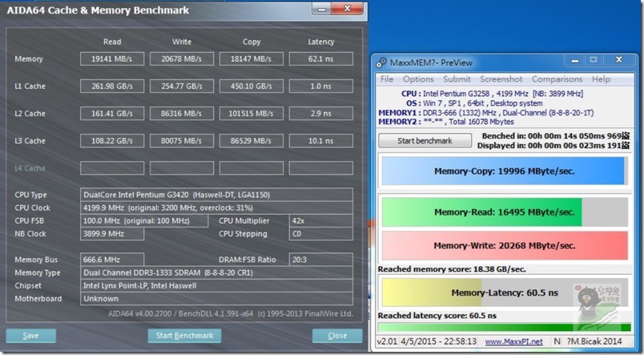This screenshot has width=644, height=355.
Task: Select L2 Cache Write value 86316 MB/s
Action: tap(182, 114)
